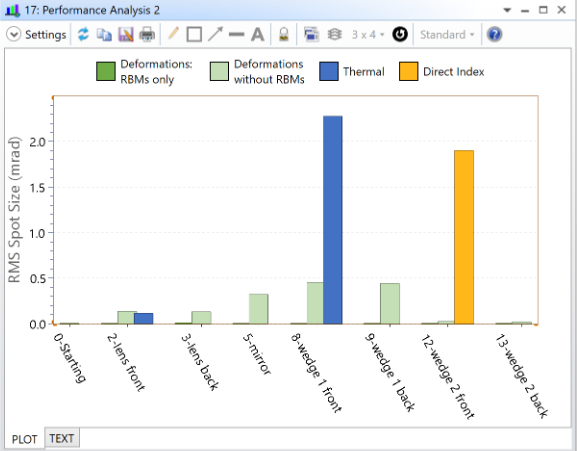578x451 pixels.
Task: Click the 3-lens back light green bar
Action: pos(201,318)
